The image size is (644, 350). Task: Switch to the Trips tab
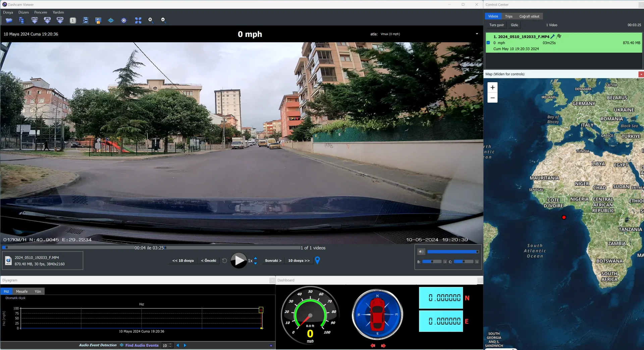pos(509,16)
